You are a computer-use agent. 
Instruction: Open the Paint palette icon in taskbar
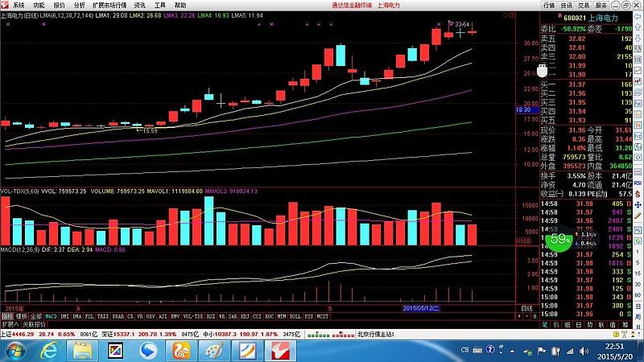214,352
